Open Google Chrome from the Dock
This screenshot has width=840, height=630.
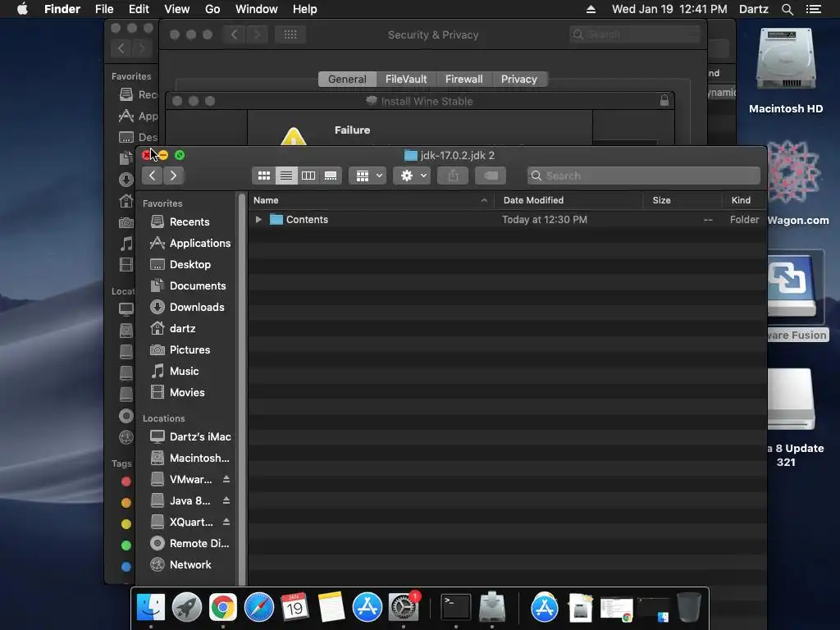point(223,608)
